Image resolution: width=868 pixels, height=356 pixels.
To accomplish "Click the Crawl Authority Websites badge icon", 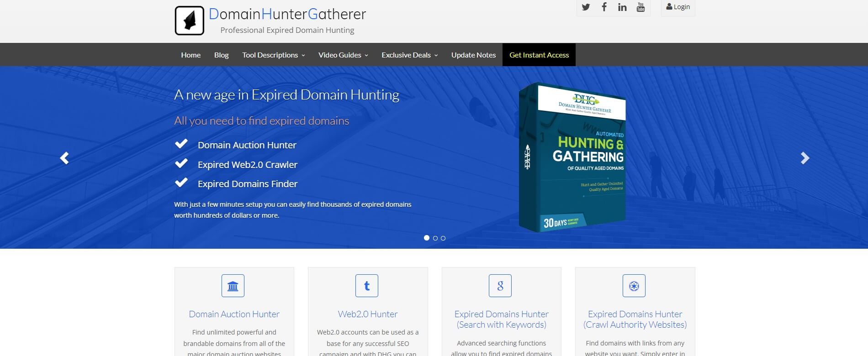I will (634, 286).
